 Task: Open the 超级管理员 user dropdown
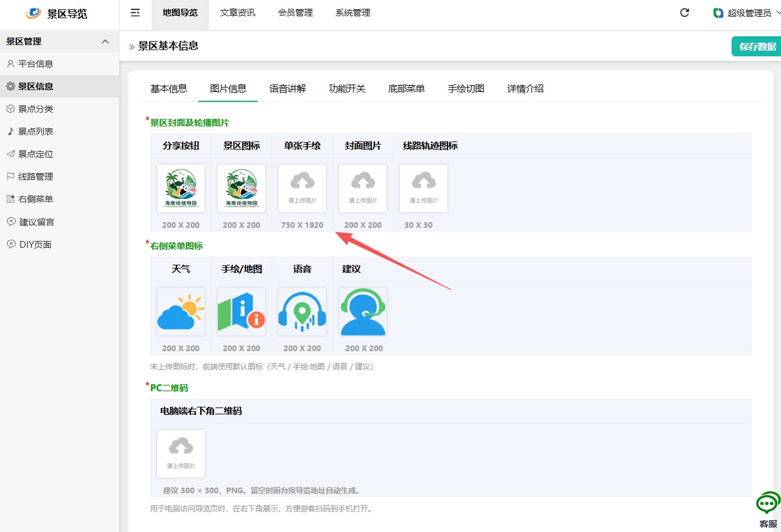click(746, 13)
